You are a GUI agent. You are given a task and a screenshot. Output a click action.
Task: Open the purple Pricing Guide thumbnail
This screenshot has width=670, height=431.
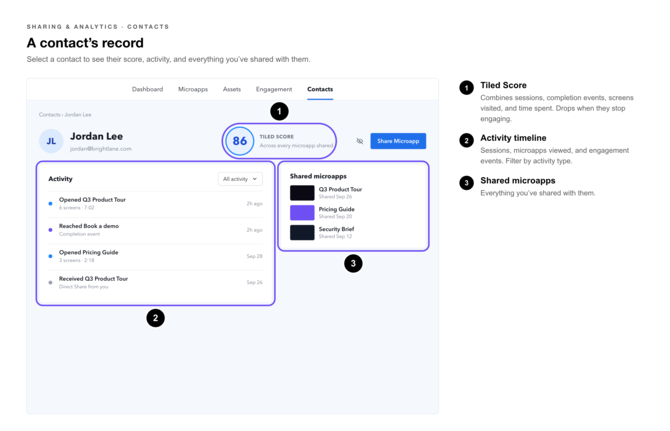(302, 213)
